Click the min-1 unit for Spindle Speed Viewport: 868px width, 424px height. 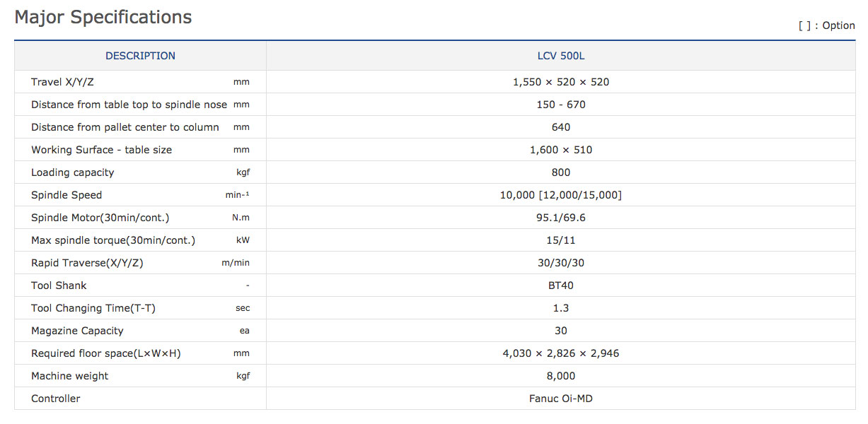(x=237, y=195)
